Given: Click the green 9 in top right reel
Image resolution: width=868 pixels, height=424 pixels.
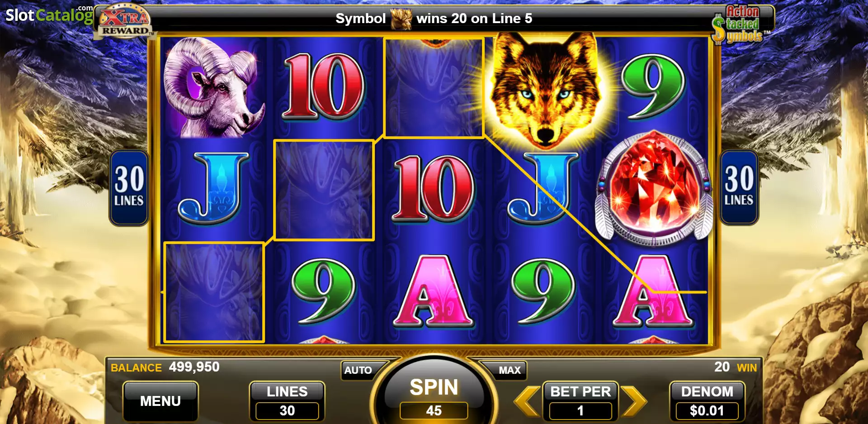Looking at the screenshot, I should (x=654, y=86).
